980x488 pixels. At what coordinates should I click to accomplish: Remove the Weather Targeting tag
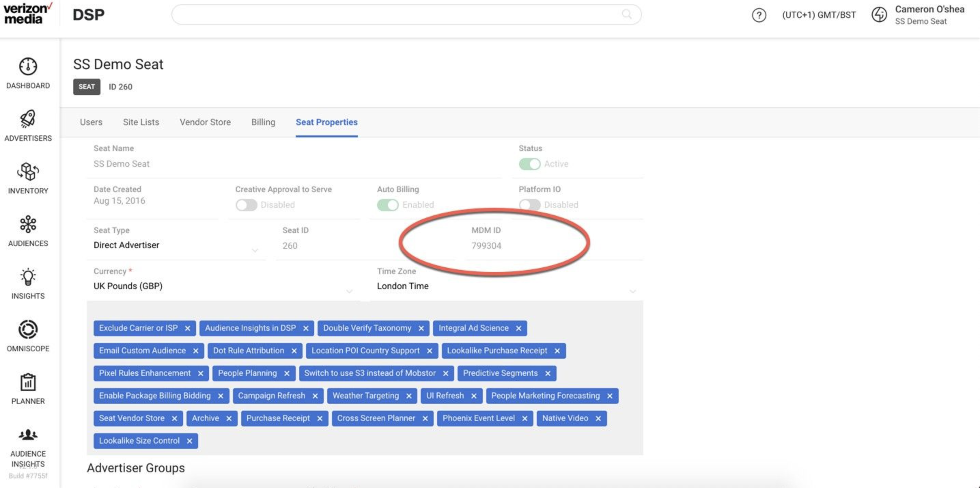[x=409, y=396]
